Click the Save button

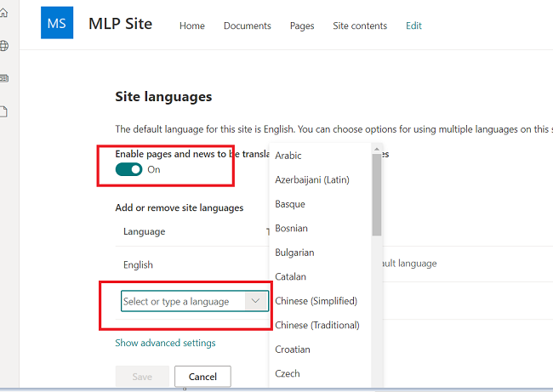point(141,377)
